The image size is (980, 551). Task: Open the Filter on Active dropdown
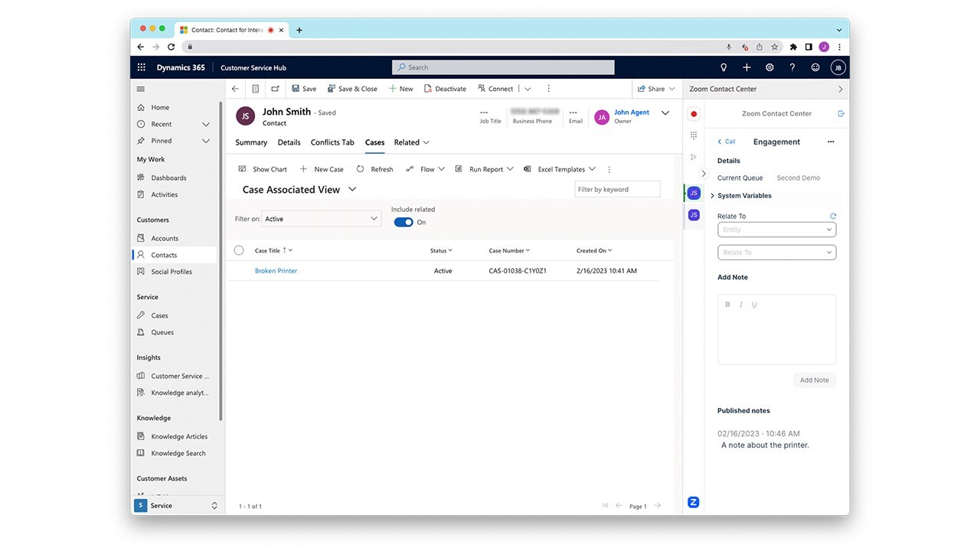[x=322, y=219]
